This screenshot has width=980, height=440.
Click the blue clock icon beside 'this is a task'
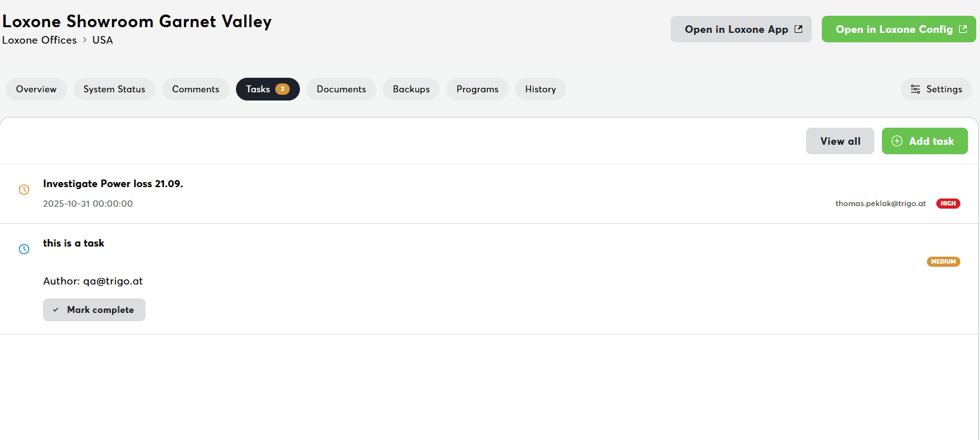24,249
